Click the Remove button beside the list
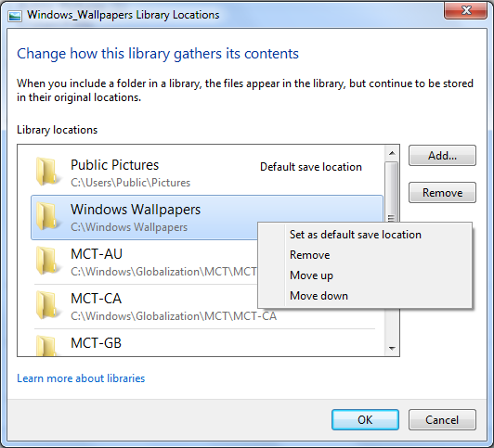 point(442,193)
